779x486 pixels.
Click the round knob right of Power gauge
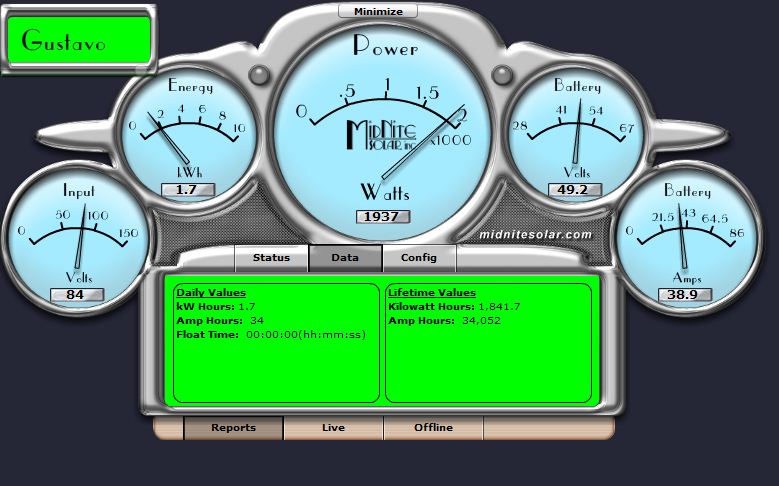(x=502, y=75)
